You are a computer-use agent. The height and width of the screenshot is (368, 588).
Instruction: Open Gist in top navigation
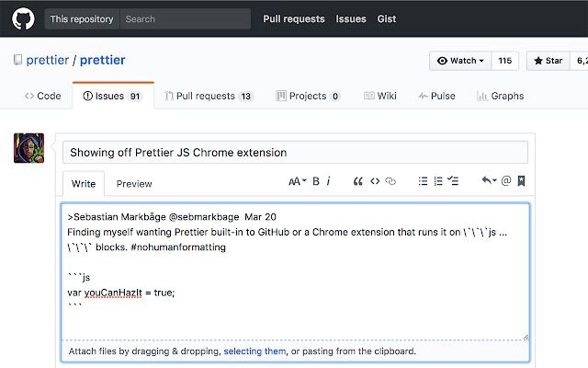click(387, 18)
